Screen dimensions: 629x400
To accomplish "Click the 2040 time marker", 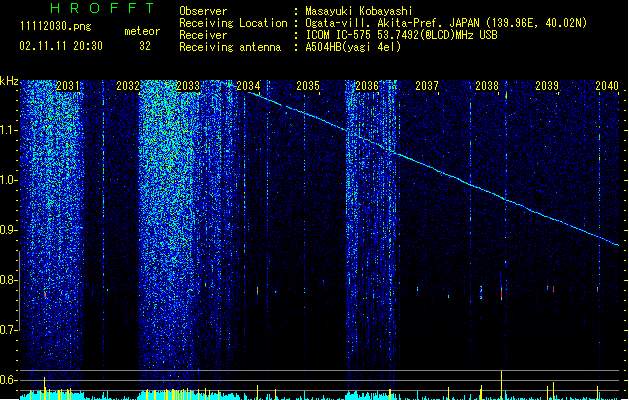I will pyautogui.click(x=607, y=86).
